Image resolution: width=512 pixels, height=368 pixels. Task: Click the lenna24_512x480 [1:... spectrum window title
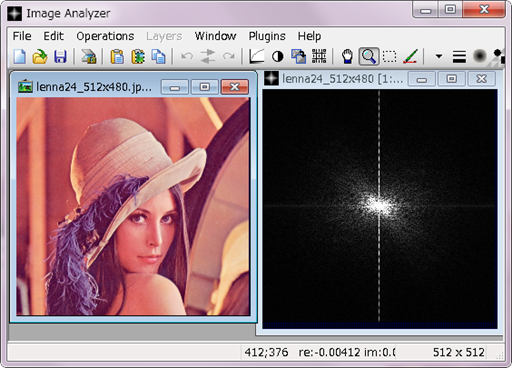coord(342,79)
